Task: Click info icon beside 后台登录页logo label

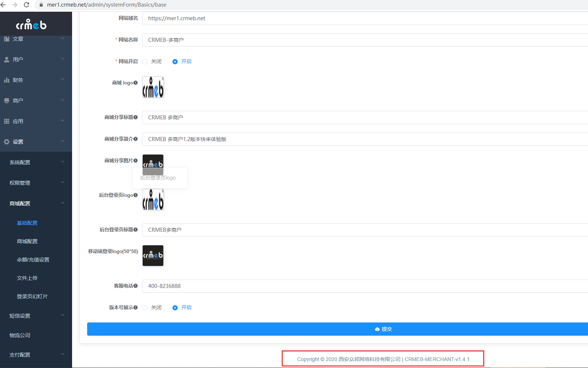Action: 136,195
